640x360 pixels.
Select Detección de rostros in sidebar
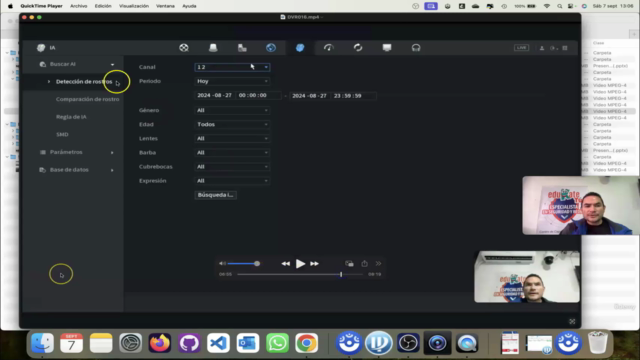84,82
